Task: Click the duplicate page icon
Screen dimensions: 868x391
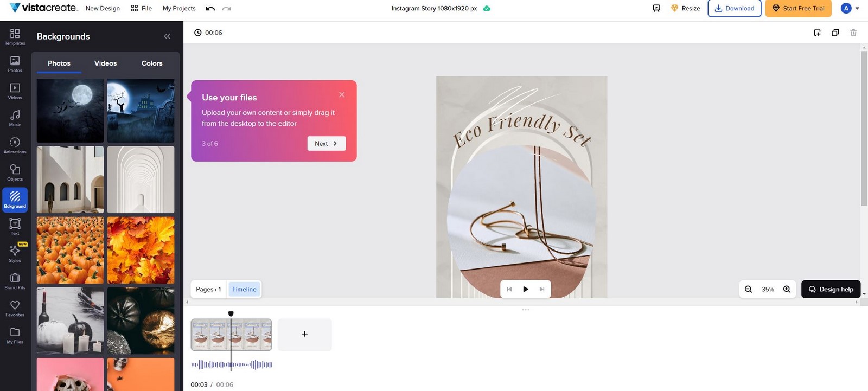Action: pos(835,33)
